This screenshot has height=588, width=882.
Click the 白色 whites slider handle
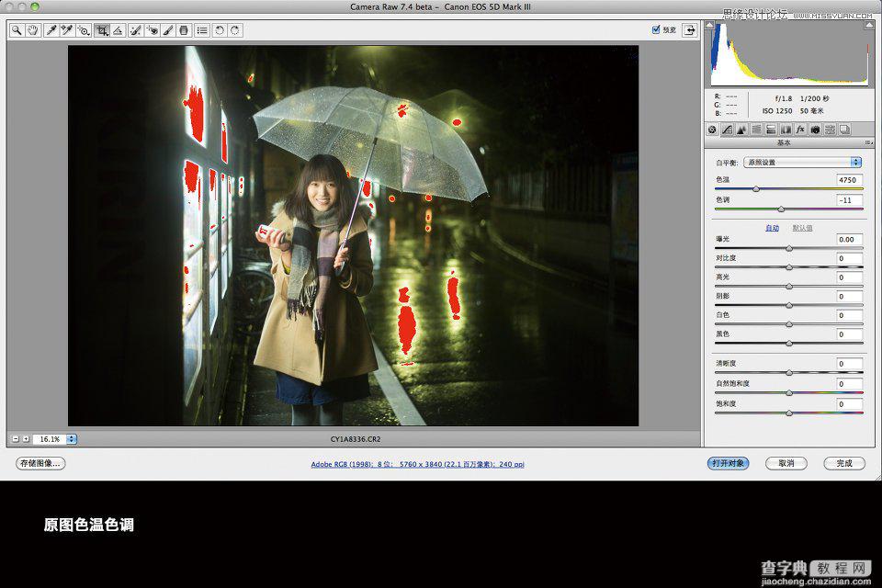pyautogui.click(x=789, y=324)
